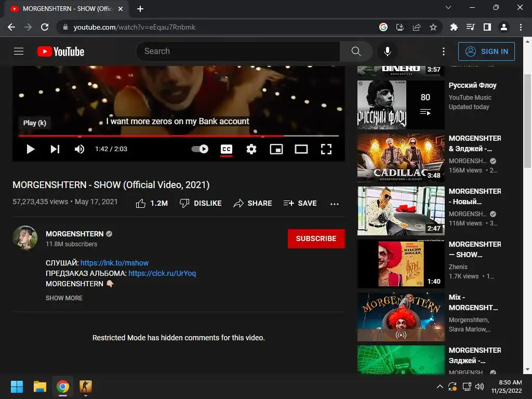Start voice search with microphone icon
The image size is (532, 399).
pyautogui.click(x=387, y=51)
